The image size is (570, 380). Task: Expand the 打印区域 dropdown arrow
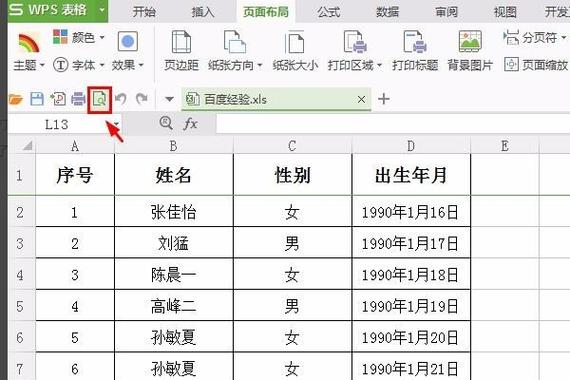[x=380, y=66]
